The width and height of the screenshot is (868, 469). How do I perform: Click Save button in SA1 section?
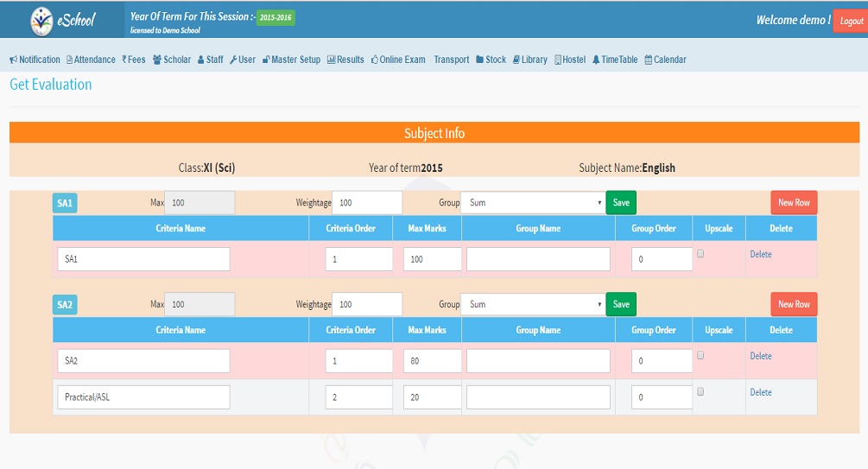620,203
